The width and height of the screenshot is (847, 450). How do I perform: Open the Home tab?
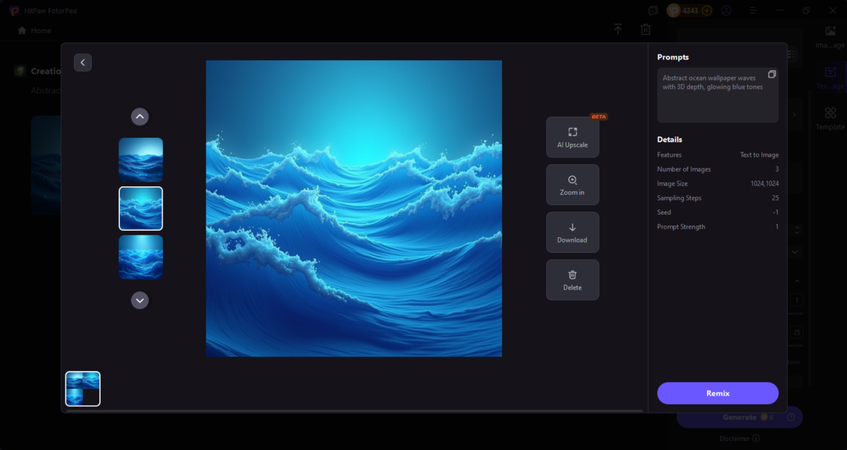(x=35, y=31)
